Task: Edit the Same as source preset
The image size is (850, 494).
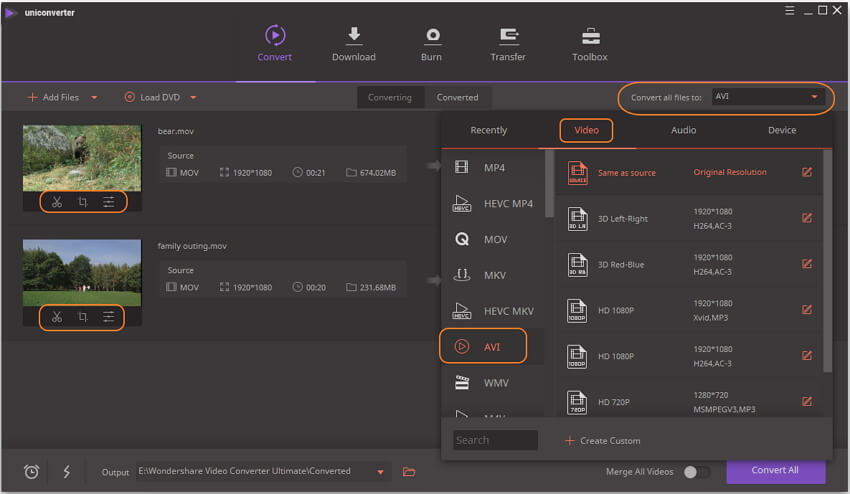Action: pyautogui.click(x=807, y=172)
